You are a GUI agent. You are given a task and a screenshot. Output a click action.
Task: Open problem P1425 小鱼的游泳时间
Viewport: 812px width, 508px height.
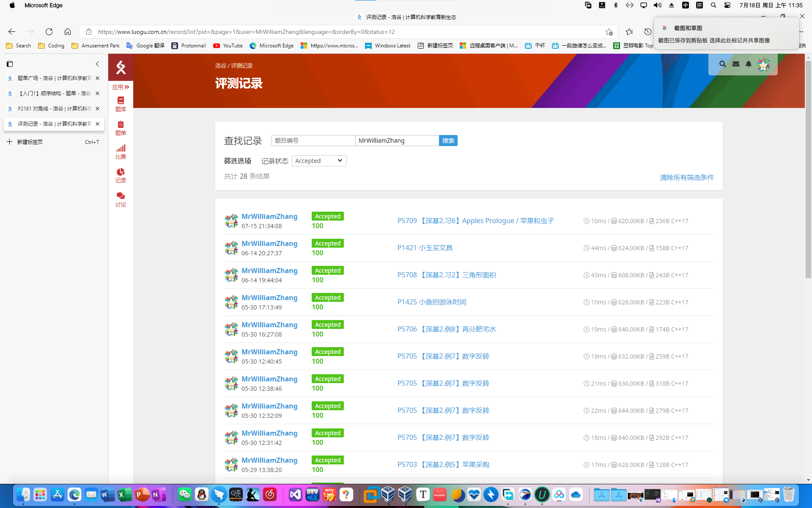pos(432,302)
